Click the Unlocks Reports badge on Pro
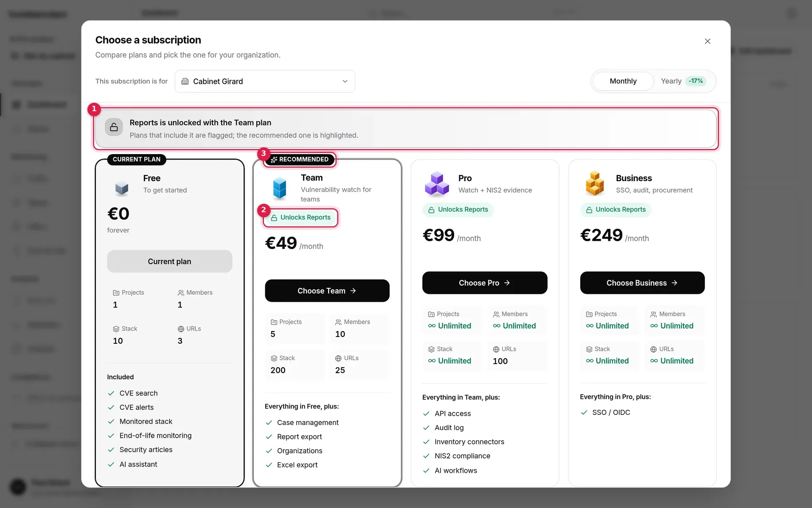 pos(458,210)
